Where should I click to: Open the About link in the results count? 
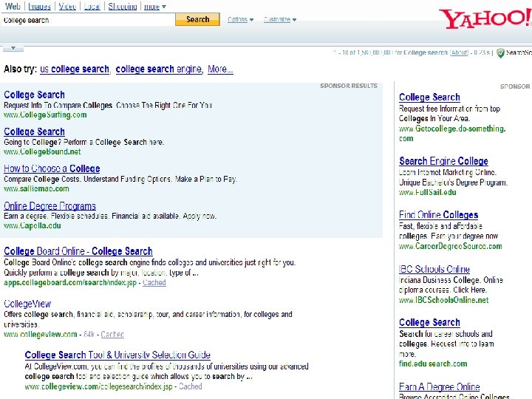coord(459,52)
